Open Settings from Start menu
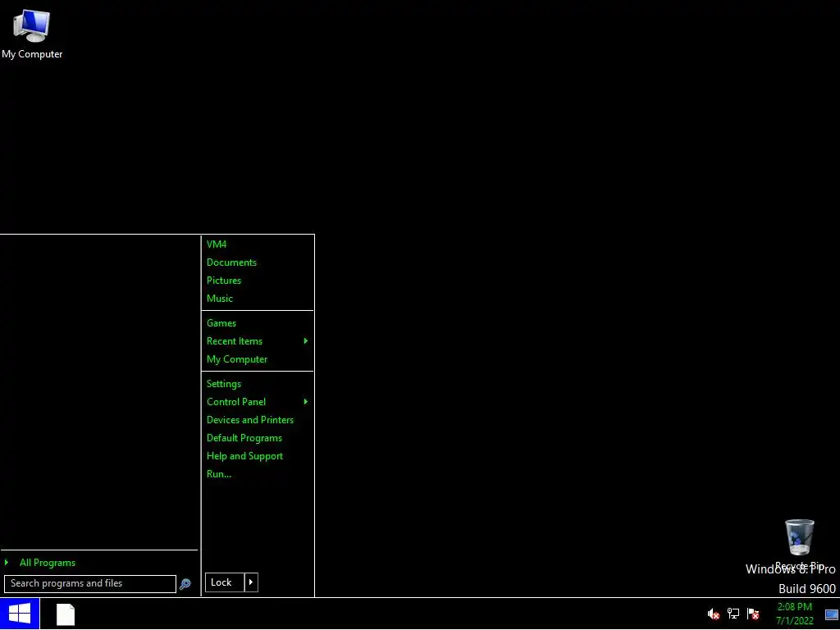Viewport: 840px width, 630px height. tap(224, 384)
